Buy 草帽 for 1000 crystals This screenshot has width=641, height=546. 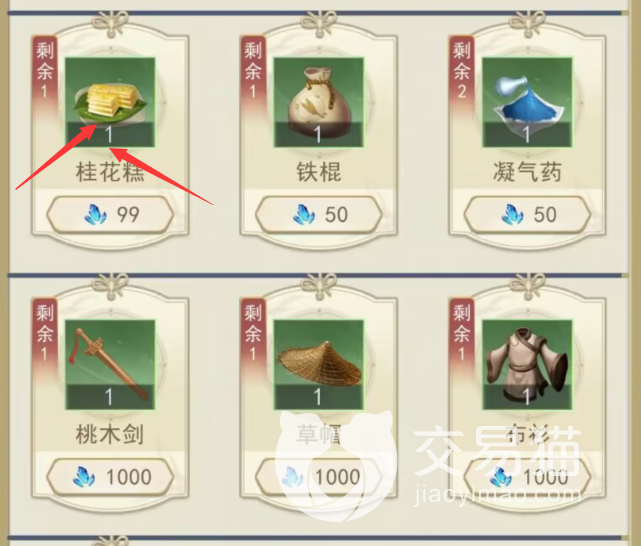[x=318, y=477]
